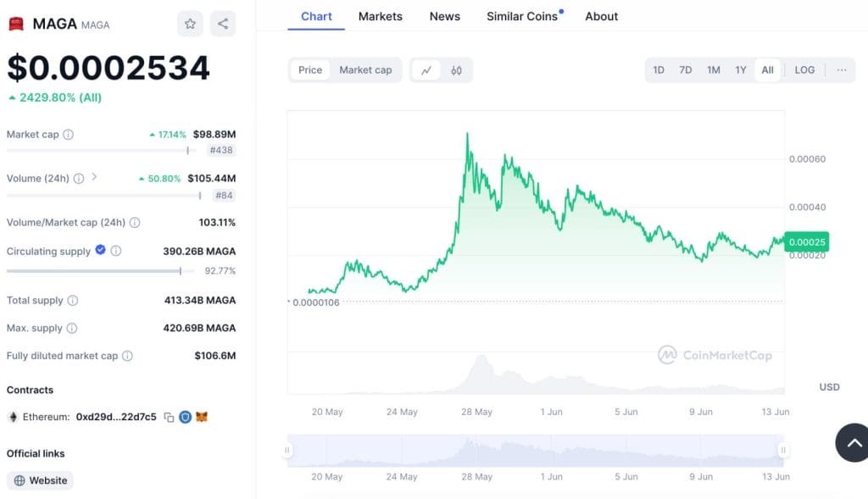
Task: Open the chart more-options ellipsis menu
Action: click(841, 70)
